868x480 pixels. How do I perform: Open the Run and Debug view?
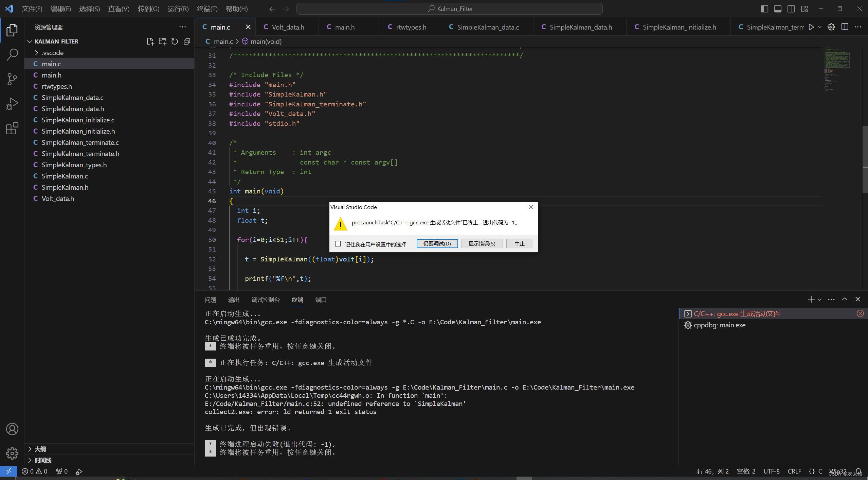pos(12,103)
